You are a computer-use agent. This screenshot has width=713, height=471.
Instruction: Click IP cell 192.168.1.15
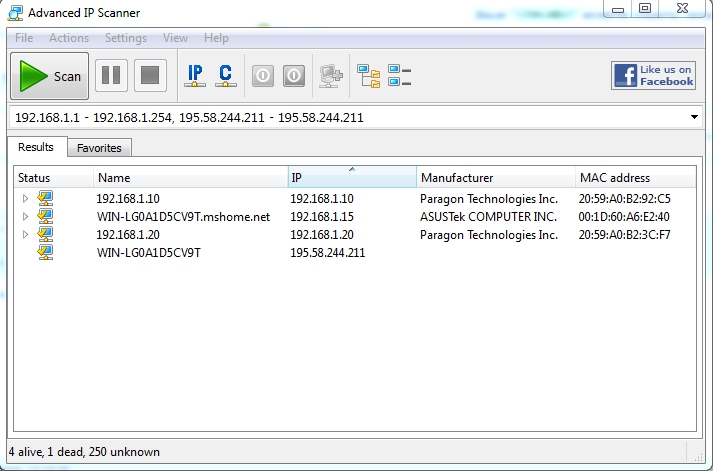[x=322, y=217]
